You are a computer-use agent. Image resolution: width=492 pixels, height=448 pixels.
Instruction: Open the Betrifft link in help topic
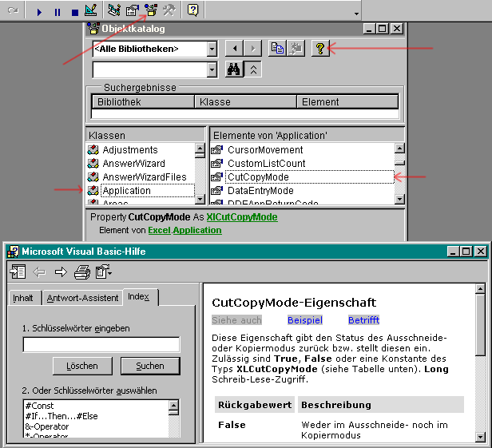363,320
